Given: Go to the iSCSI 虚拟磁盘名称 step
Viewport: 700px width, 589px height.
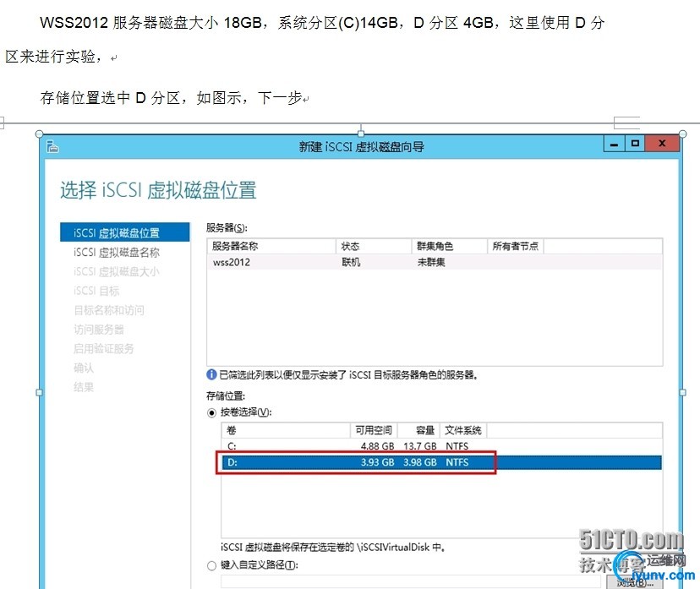Looking at the screenshot, I should point(117,252).
